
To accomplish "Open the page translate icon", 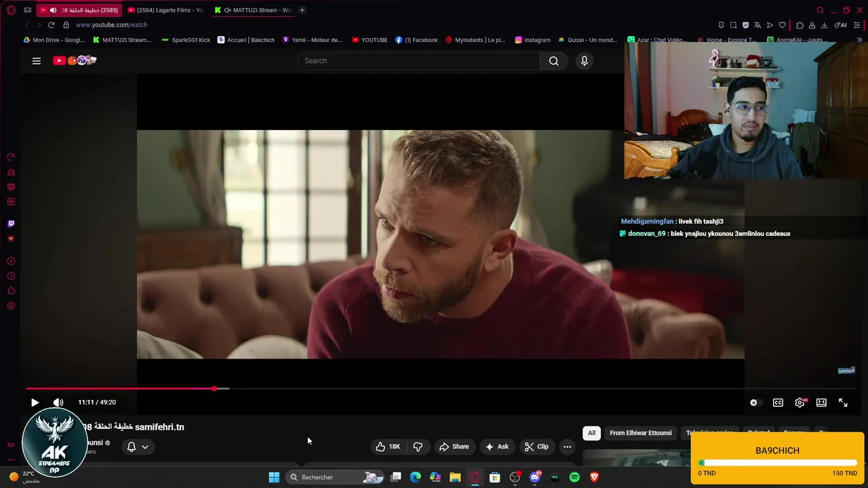I will (x=757, y=25).
